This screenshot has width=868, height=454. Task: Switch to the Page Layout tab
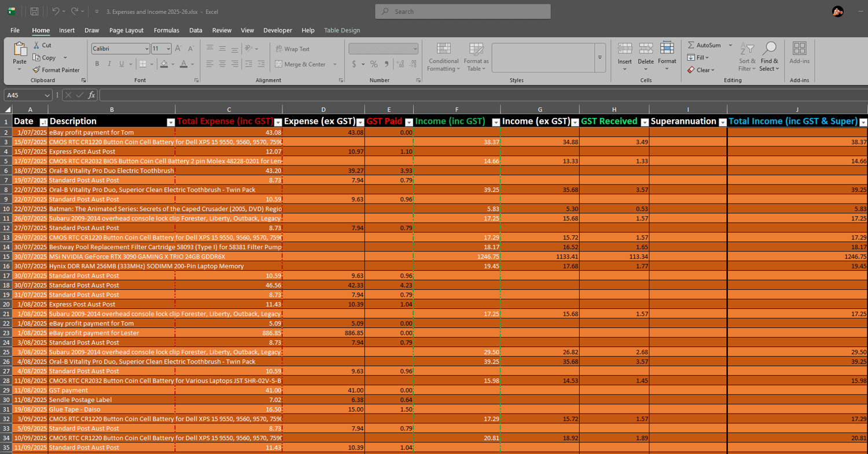click(x=126, y=30)
